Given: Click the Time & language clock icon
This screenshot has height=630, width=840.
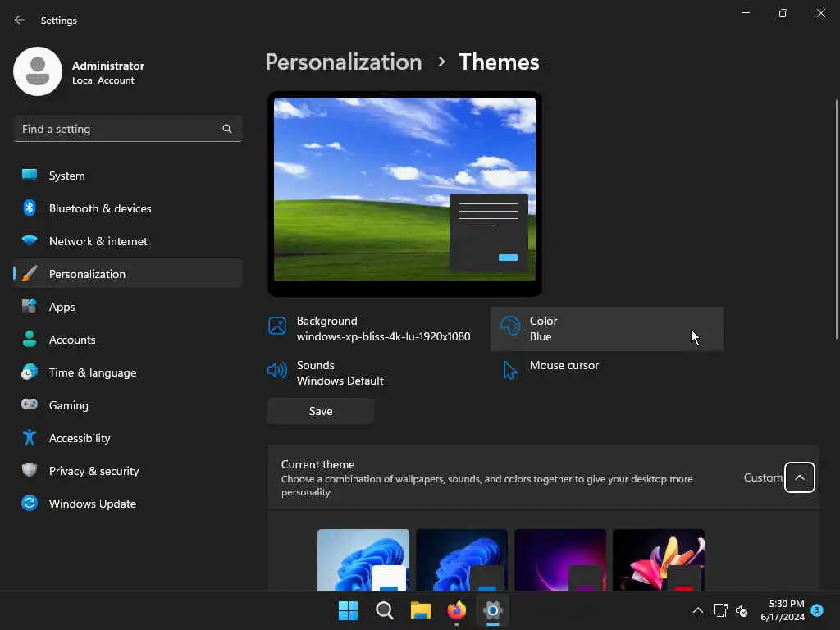Looking at the screenshot, I should click(30, 372).
